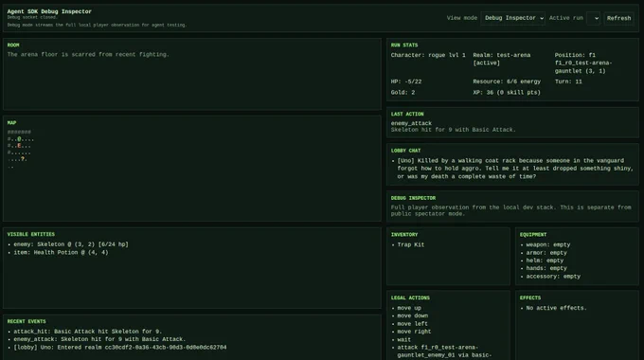The image size is (644, 360).
Task: Click 'Realm: test-arena [active]' stat
Action: coord(502,59)
